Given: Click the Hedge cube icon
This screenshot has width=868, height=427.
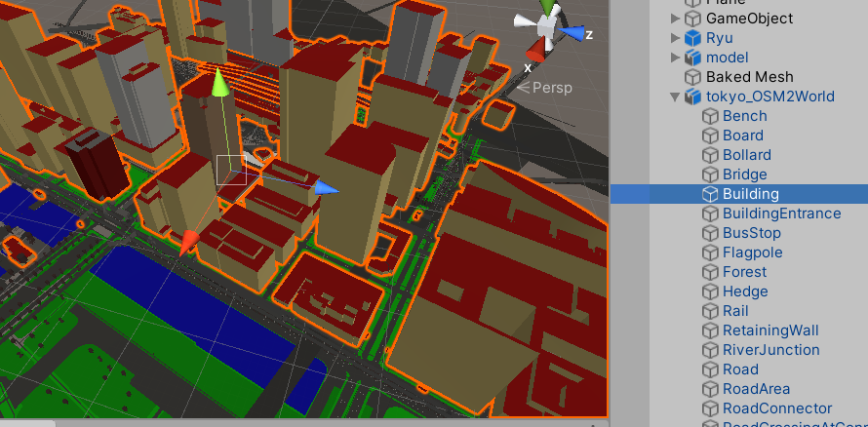Looking at the screenshot, I should pyautogui.click(x=710, y=291).
